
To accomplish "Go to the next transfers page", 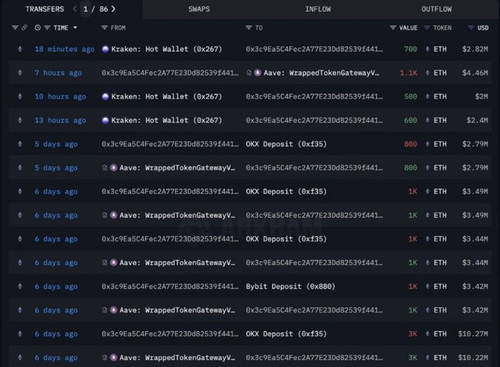I will click(x=113, y=9).
